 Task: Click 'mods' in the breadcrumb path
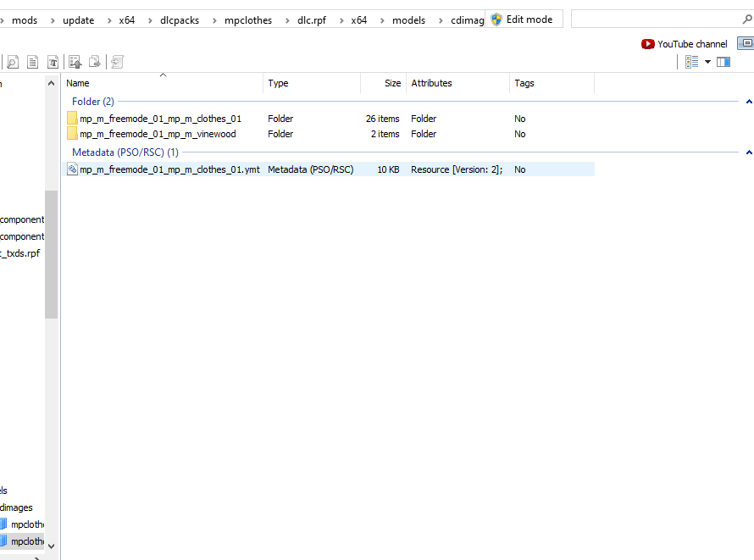point(25,20)
